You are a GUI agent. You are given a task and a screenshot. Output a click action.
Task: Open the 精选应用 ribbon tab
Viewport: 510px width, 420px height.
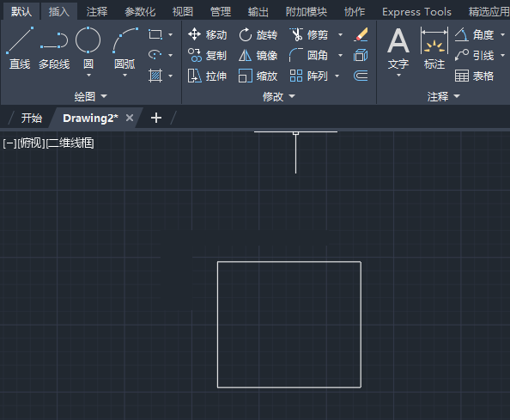coord(489,12)
